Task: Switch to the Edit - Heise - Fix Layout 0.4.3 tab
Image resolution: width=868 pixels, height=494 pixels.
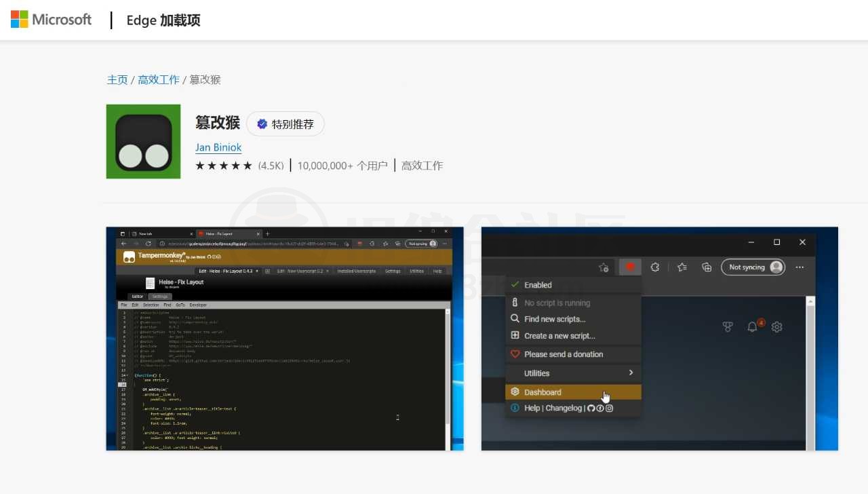Action: pos(229,271)
